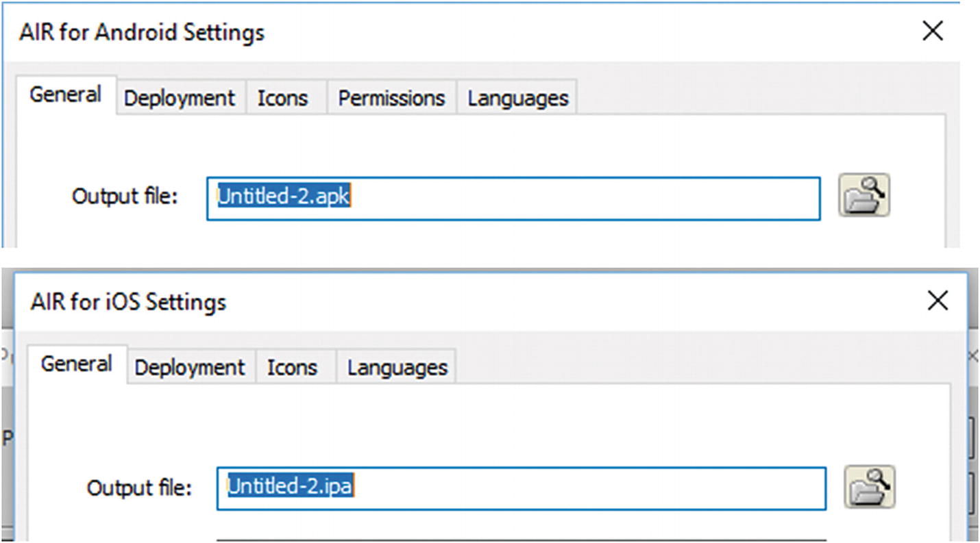The height and width of the screenshot is (543, 980).
Task: Select the General tab in Android settings
Action: [66, 94]
